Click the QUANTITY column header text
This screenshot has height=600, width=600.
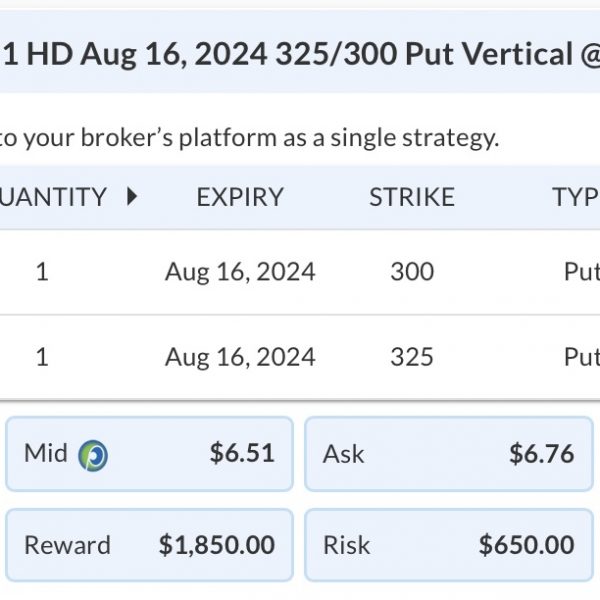tap(53, 197)
